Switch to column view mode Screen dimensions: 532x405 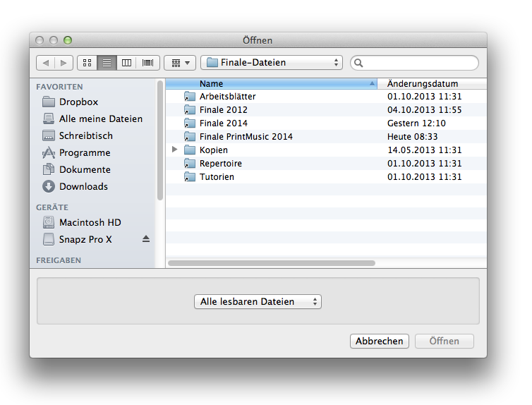point(127,63)
